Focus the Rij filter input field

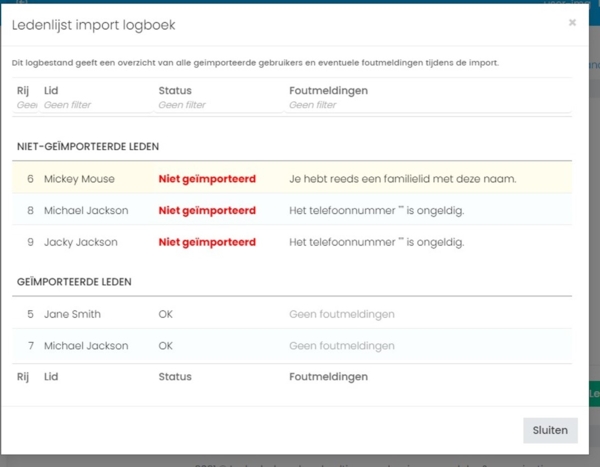point(26,105)
